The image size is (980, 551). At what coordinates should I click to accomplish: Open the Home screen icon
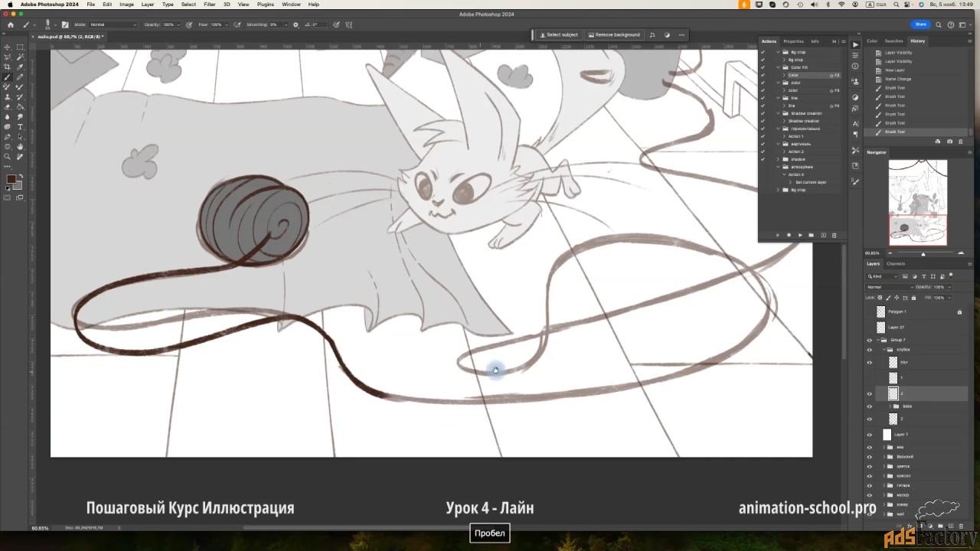click(11, 24)
